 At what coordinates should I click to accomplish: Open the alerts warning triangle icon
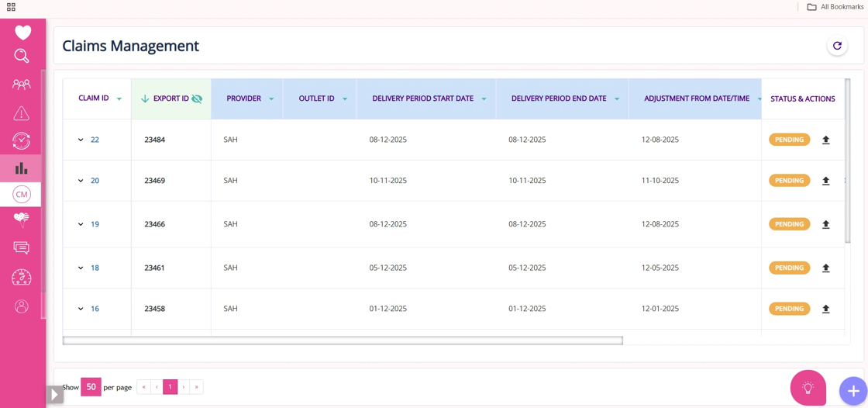22,113
